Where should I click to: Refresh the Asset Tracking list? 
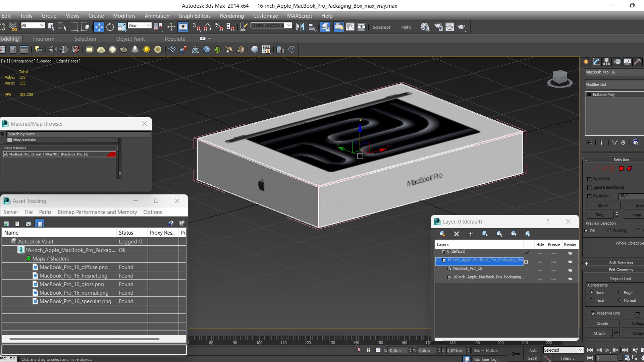pos(6,224)
